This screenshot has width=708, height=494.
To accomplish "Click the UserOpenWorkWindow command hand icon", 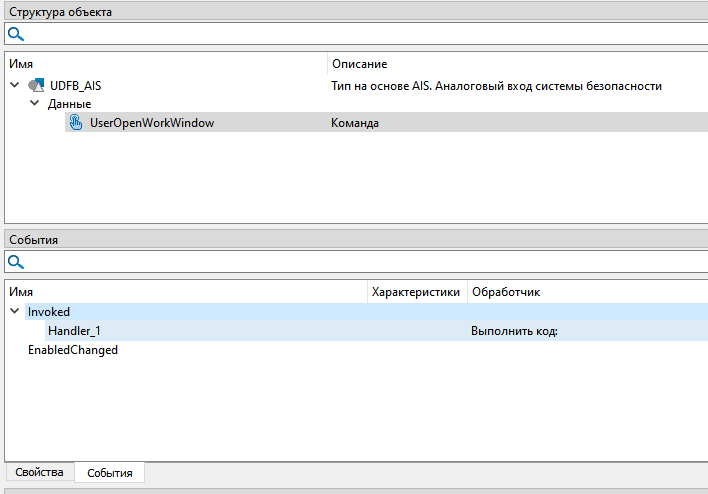I will tap(75, 123).
